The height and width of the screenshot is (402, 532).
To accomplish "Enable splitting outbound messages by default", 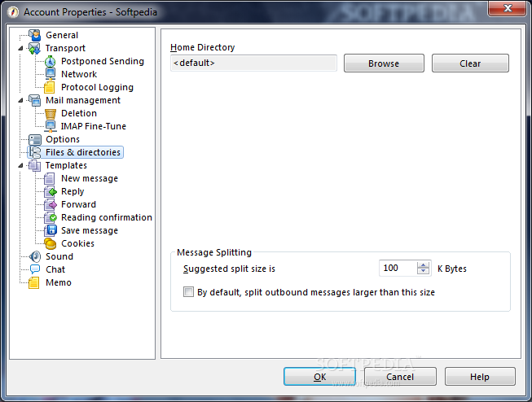I will coord(188,292).
